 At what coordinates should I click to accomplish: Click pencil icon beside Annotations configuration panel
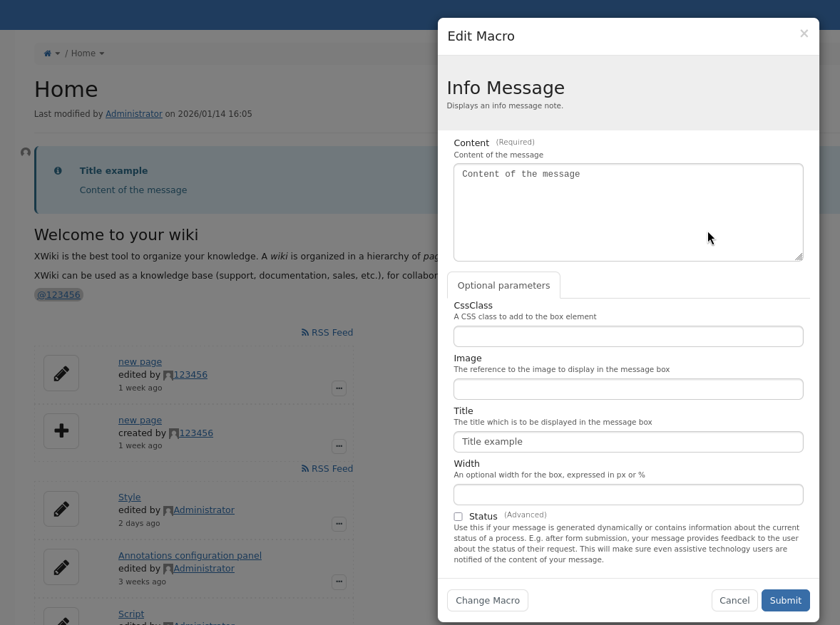click(61, 567)
